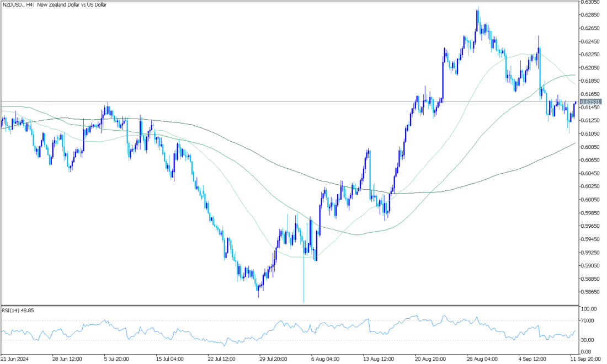Click the 0.59050 price axis label
607x364 pixels.
click(x=590, y=266)
